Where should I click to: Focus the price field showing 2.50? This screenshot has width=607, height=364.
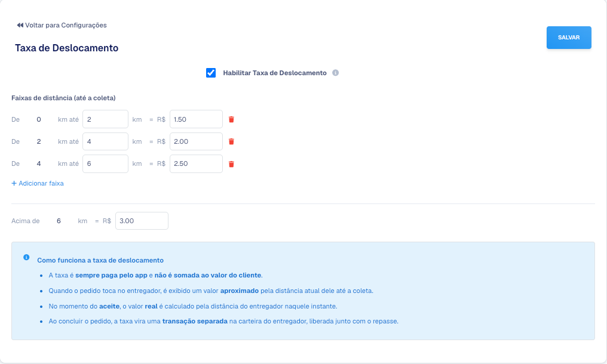coord(197,164)
